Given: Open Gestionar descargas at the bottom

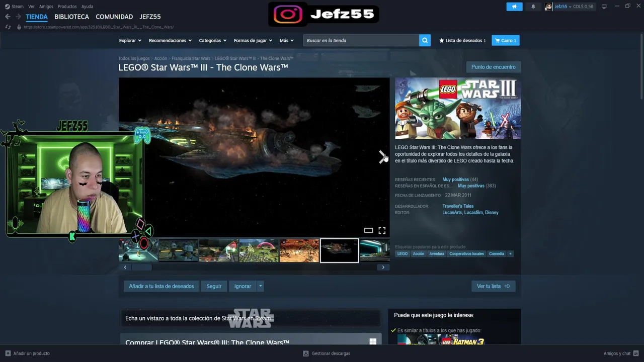Looking at the screenshot, I should (x=327, y=353).
